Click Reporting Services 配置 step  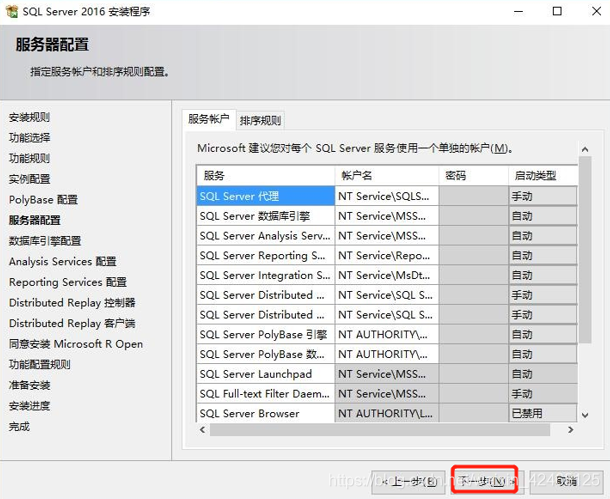point(68,282)
